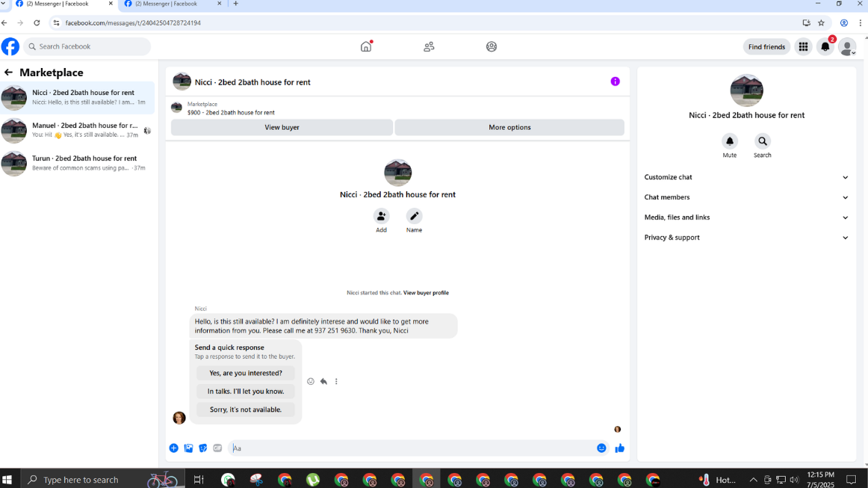This screenshot has width=868, height=488.
Task: React to Nicci's message with emoji icon
Action: 311,381
